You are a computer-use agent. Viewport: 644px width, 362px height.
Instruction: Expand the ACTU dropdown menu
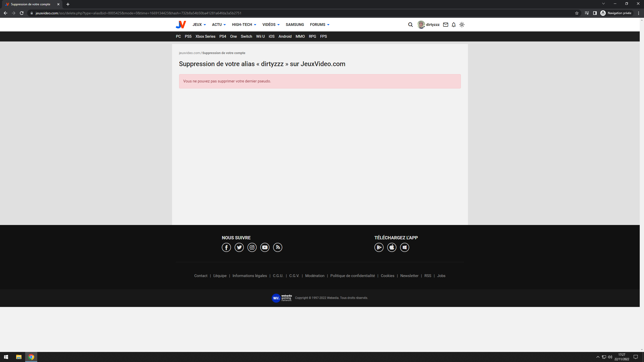coord(219,25)
